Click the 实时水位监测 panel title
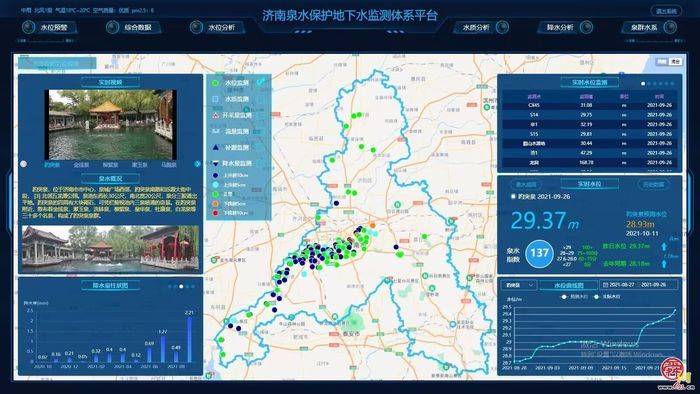This screenshot has height=394, width=700. tap(589, 82)
